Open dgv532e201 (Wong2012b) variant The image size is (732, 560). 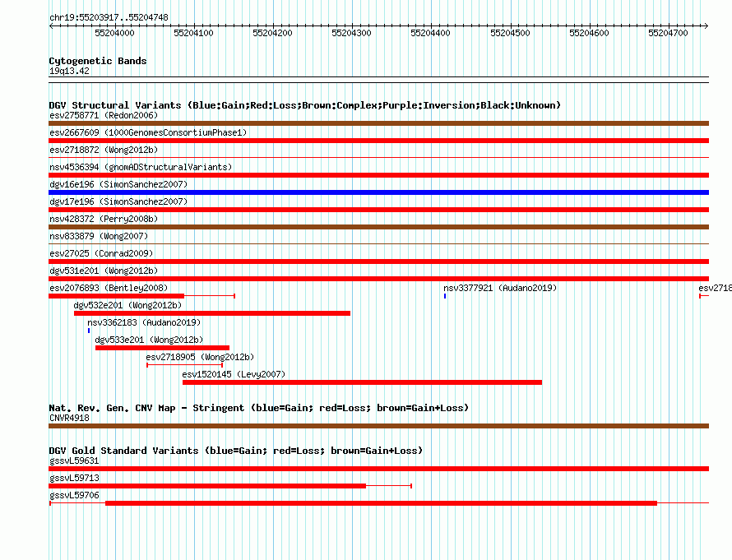pyautogui.click(x=127, y=305)
